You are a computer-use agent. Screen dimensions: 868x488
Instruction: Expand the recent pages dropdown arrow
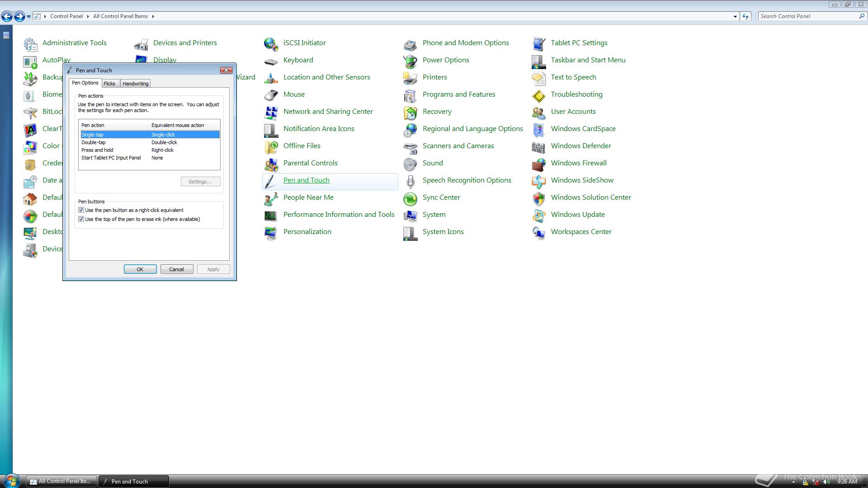[x=28, y=16]
